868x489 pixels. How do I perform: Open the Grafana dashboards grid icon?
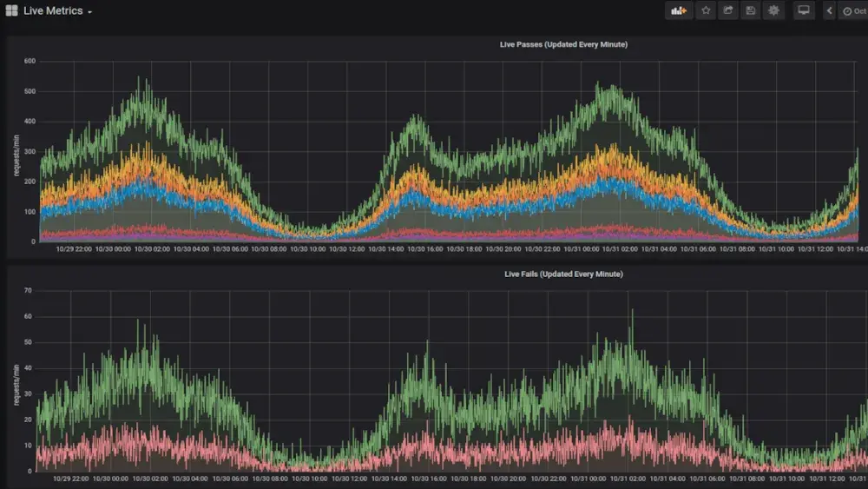tap(11, 10)
